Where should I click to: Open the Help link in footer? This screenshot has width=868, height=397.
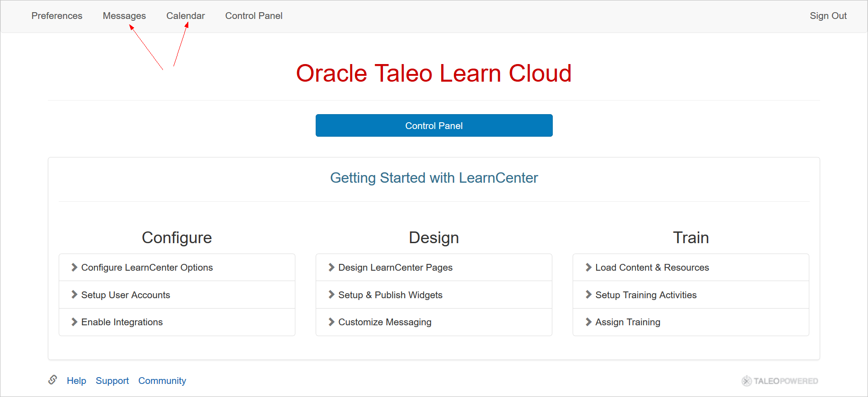pos(76,381)
